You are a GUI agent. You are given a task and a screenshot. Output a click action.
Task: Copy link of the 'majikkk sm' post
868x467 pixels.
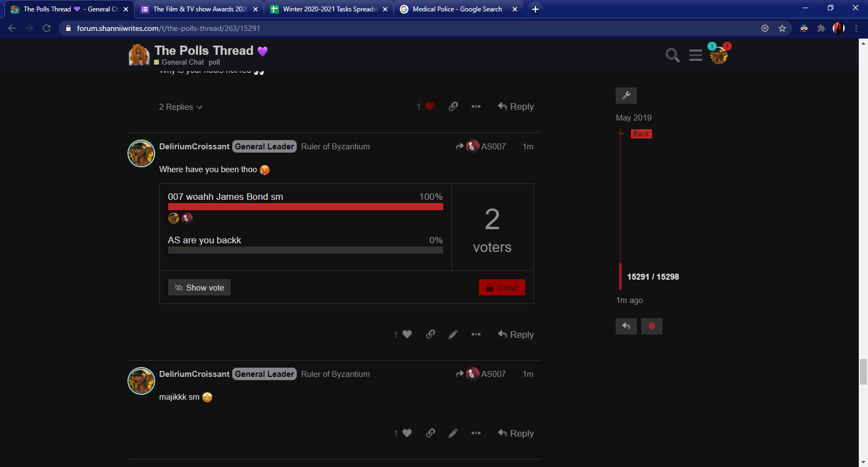[430, 433]
